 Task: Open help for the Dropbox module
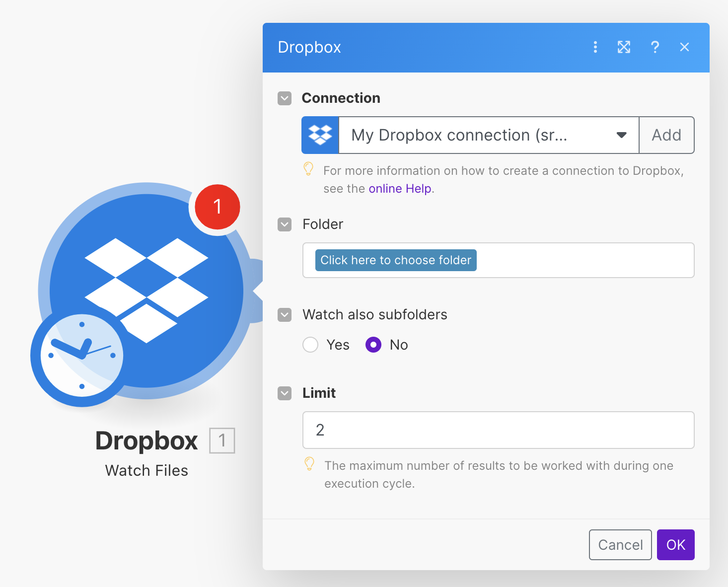[655, 47]
